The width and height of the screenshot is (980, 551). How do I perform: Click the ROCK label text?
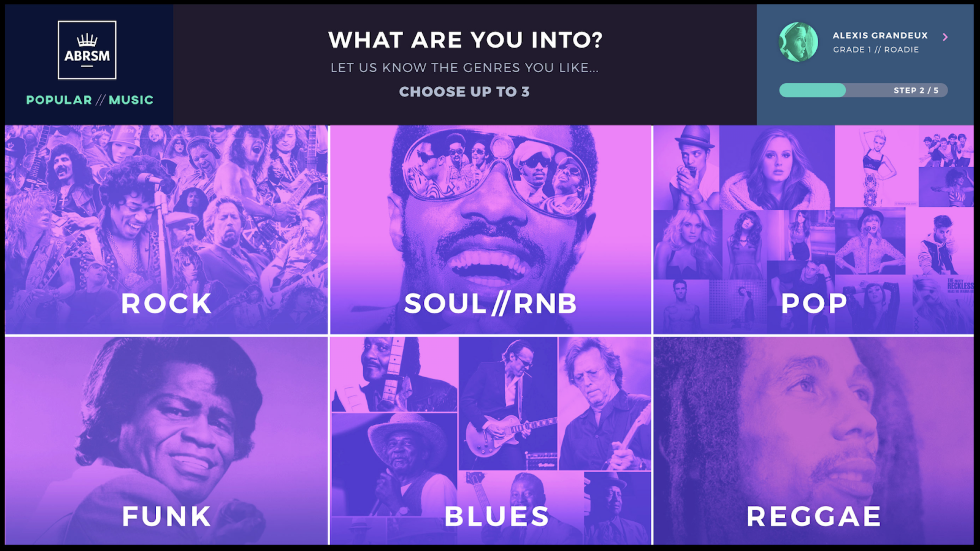(166, 304)
